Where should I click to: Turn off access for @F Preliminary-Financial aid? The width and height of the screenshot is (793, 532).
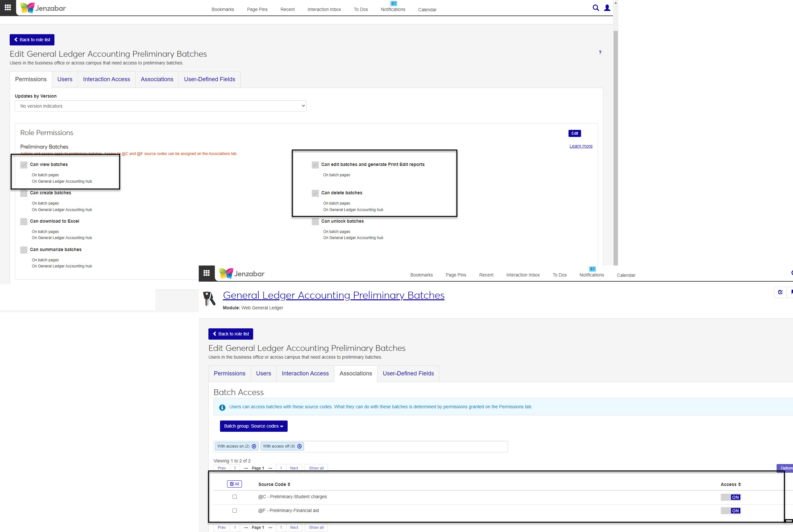731,511
